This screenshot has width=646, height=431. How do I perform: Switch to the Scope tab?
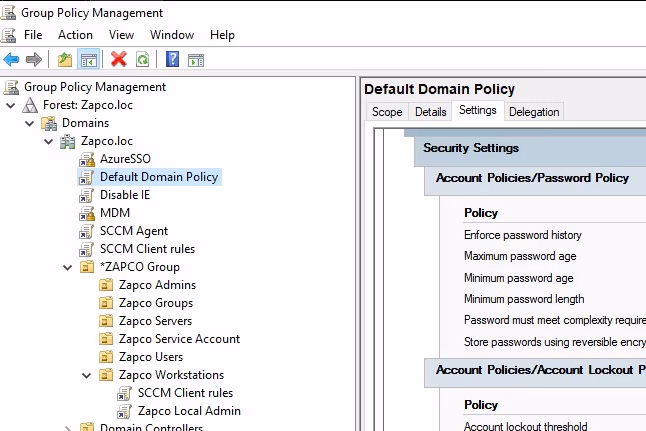pos(387,112)
